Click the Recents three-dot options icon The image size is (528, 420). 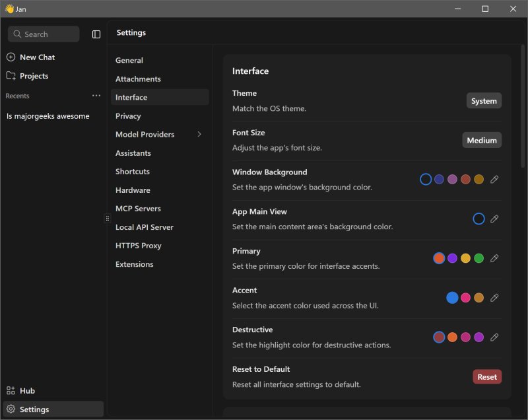96,96
